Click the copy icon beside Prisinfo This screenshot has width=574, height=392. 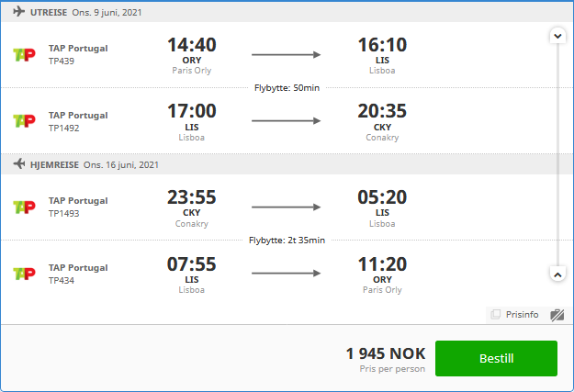click(495, 314)
